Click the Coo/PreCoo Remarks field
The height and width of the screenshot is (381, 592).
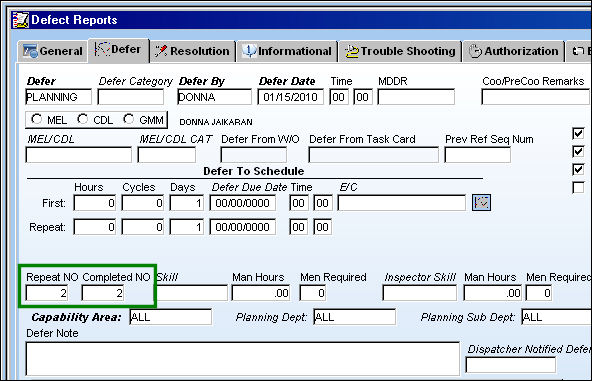[536, 97]
